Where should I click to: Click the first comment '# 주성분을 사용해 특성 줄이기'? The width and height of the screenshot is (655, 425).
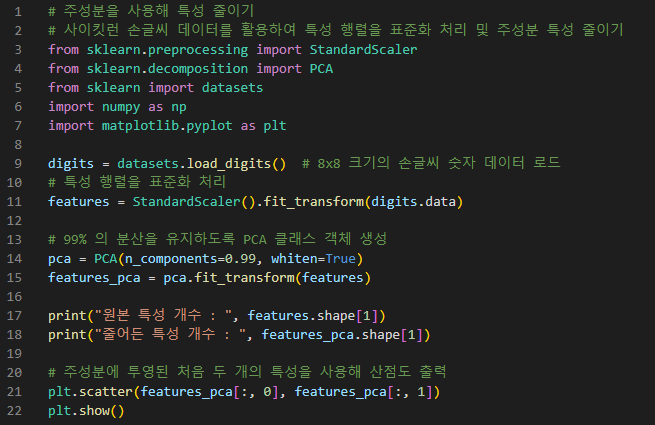click(151, 11)
